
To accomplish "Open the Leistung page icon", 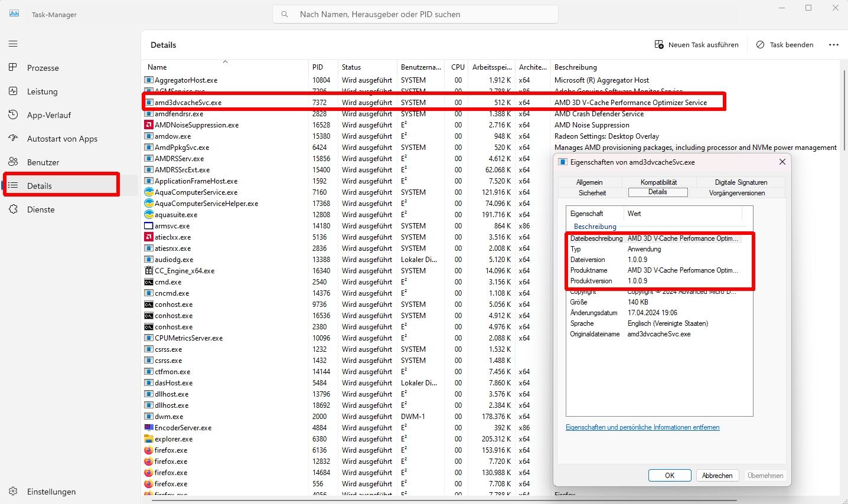I will 13,91.
